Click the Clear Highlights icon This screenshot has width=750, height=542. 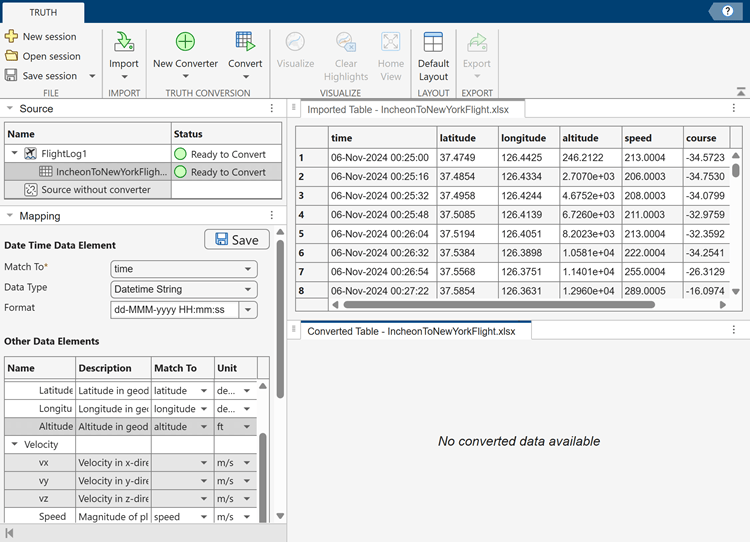tap(345, 42)
